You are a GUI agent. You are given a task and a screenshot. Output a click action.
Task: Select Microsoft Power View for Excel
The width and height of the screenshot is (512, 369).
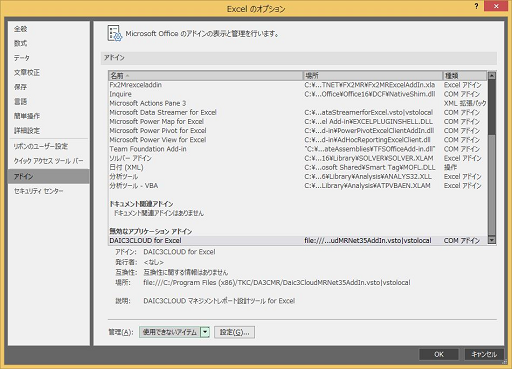point(298,140)
